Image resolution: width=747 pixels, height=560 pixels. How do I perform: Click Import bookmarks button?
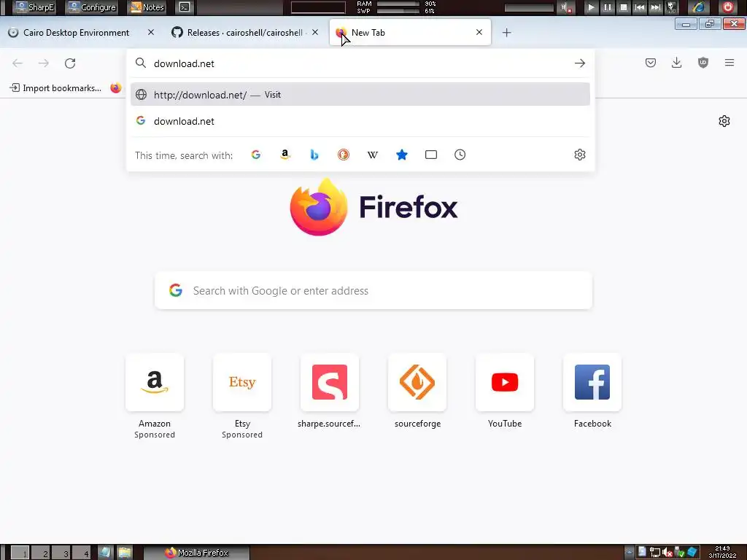pos(55,88)
